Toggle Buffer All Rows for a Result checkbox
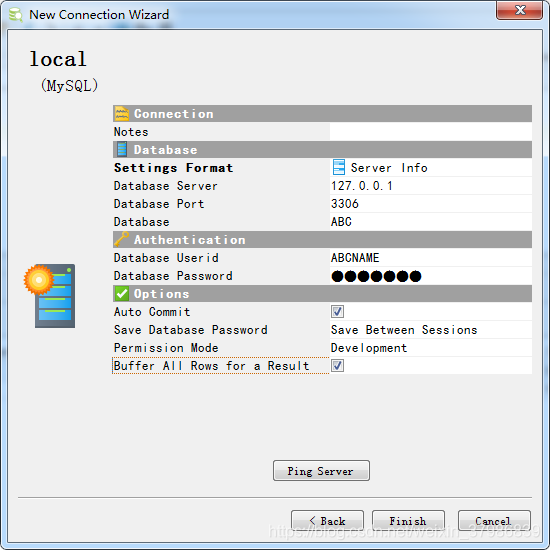This screenshot has width=550, height=550. [x=337, y=365]
